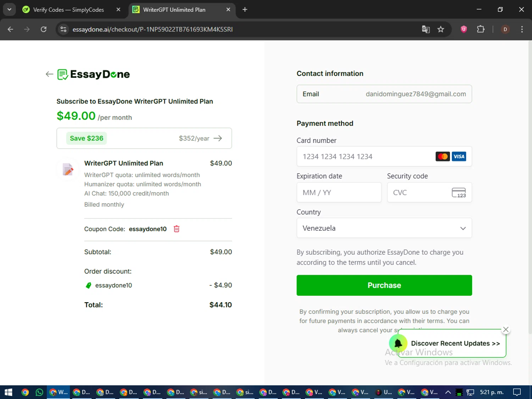Click the EssayDone logo
The width and height of the screenshot is (532, 399).
(x=94, y=74)
